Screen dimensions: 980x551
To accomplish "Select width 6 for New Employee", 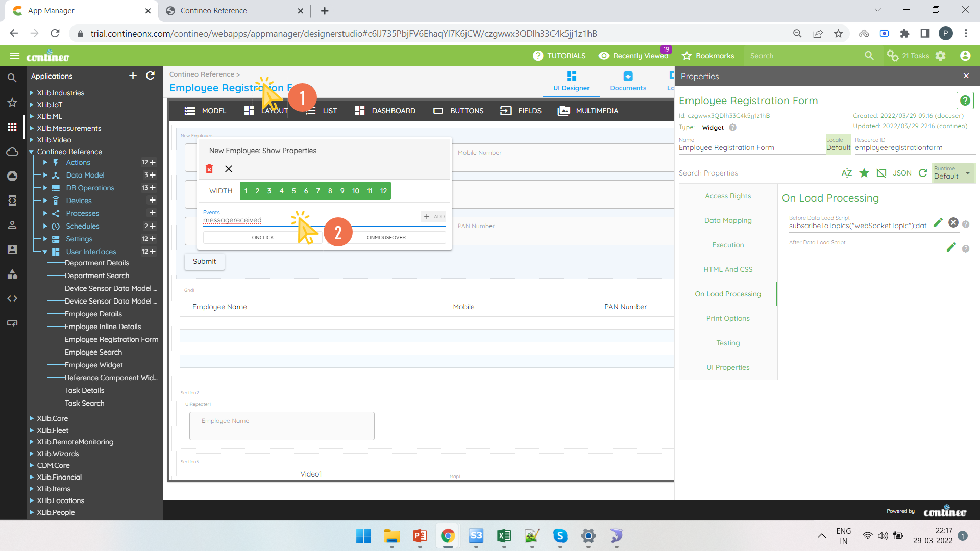I will click(x=306, y=191).
